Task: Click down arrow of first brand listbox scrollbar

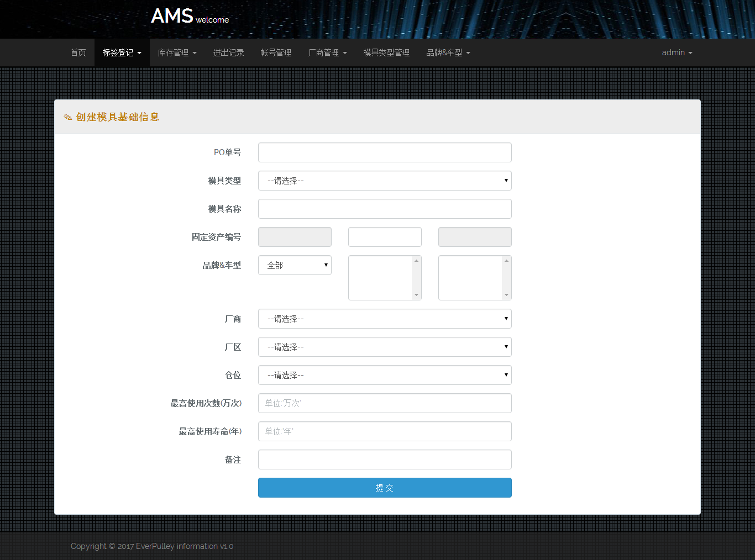Action: click(417, 295)
